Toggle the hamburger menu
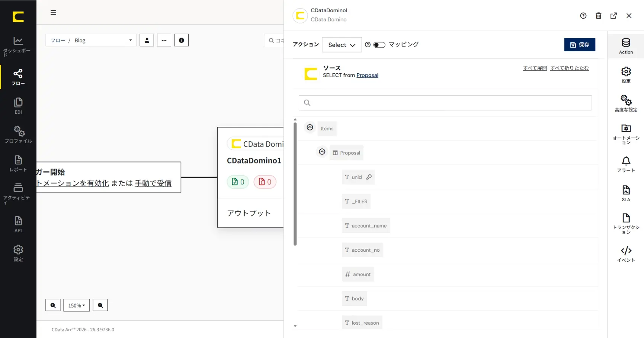 tap(53, 12)
